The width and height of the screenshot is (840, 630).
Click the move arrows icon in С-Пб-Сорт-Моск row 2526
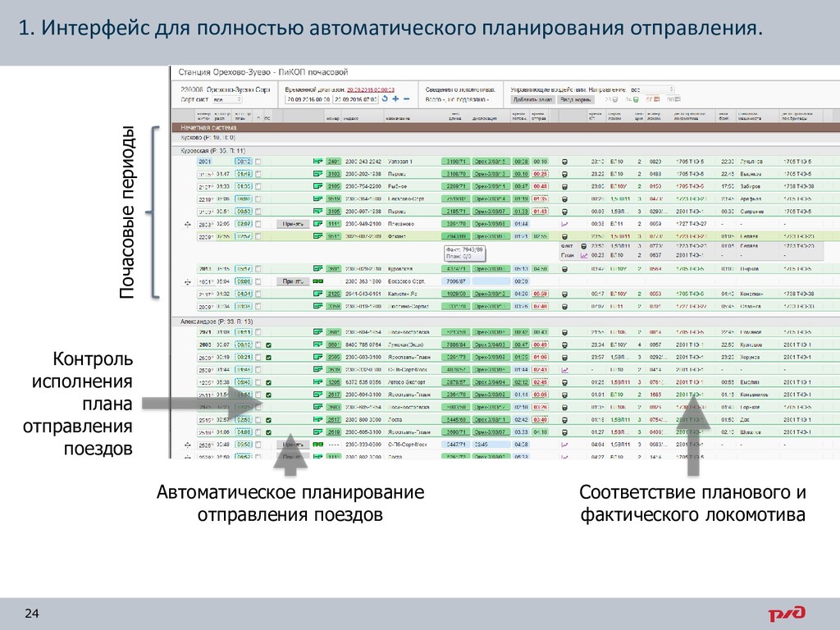188,445
